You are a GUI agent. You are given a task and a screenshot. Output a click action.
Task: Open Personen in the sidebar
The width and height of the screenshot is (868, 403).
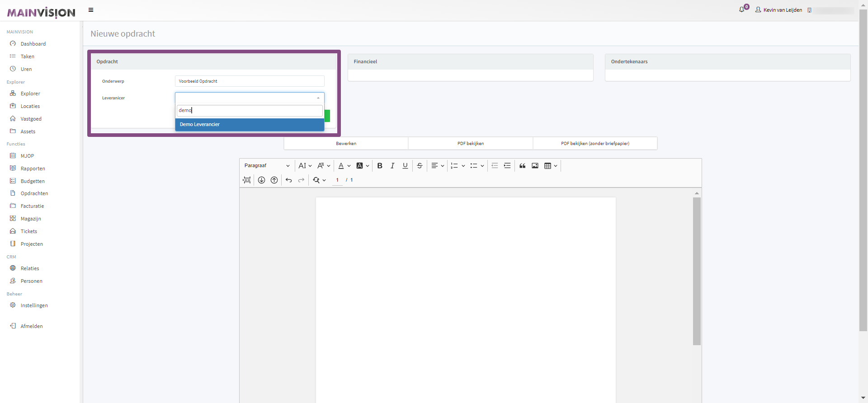[32, 281]
